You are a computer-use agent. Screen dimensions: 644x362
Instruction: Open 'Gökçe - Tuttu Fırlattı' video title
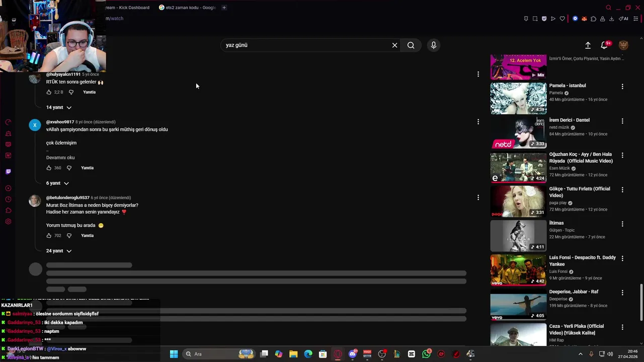pos(580,192)
